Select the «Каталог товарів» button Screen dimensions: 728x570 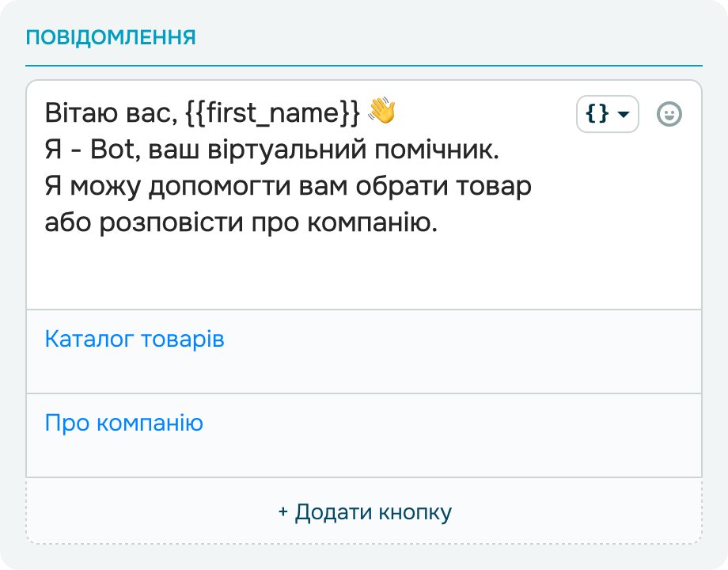coord(135,340)
